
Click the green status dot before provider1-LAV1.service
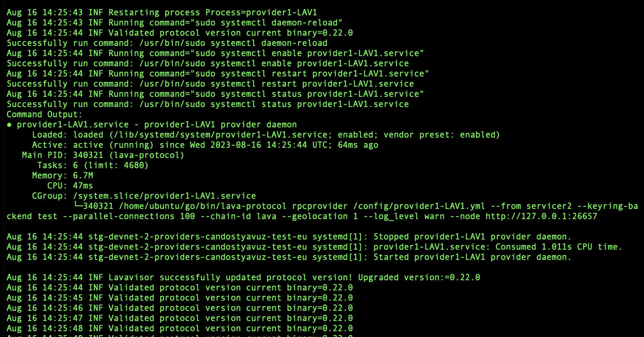click(9, 125)
